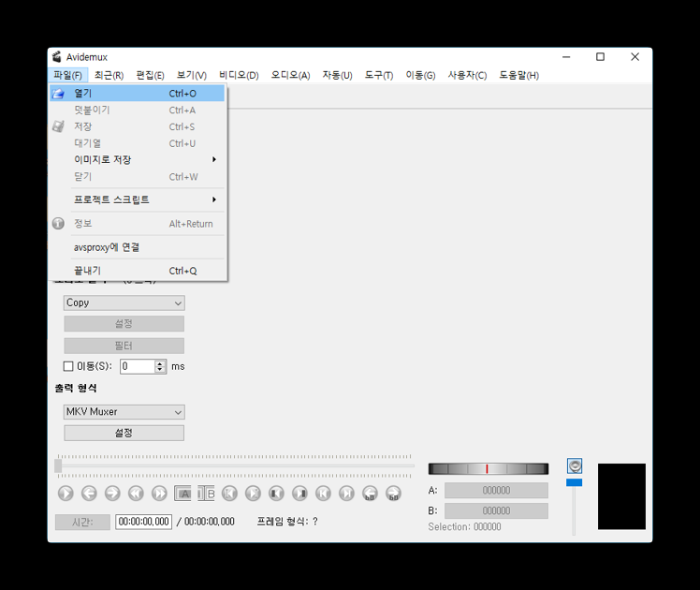Search next black frame icon

point(300,494)
